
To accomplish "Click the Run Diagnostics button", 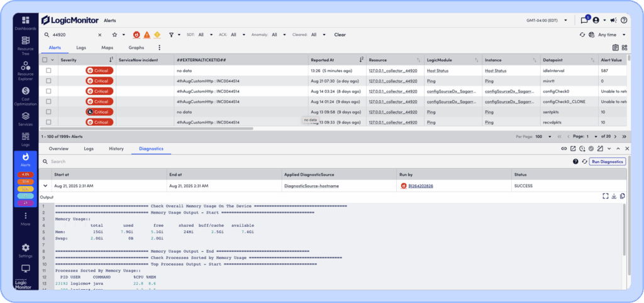I will coord(608,161).
